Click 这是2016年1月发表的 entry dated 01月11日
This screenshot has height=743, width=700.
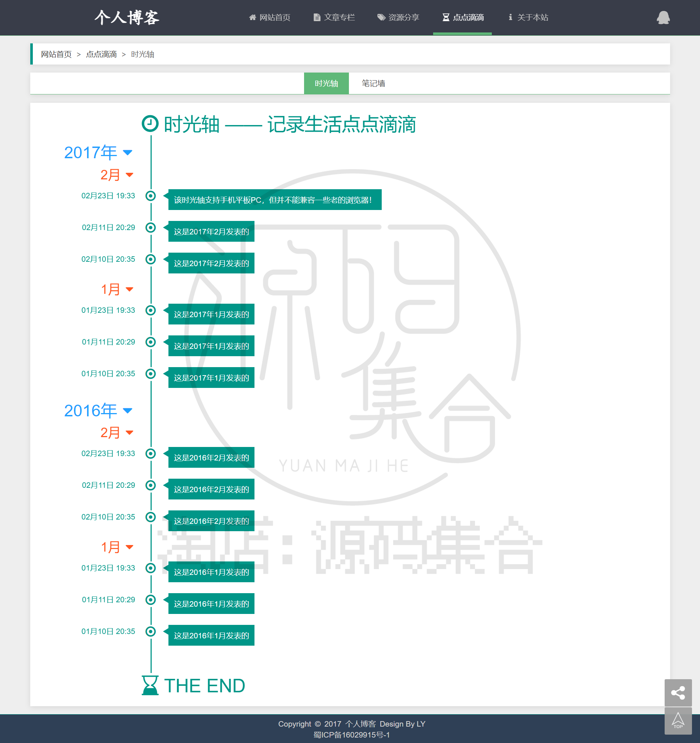coord(211,604)
